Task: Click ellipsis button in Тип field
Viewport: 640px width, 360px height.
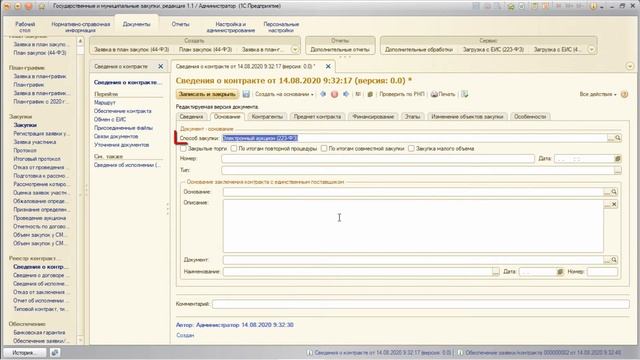Action: tap(618, 170)
